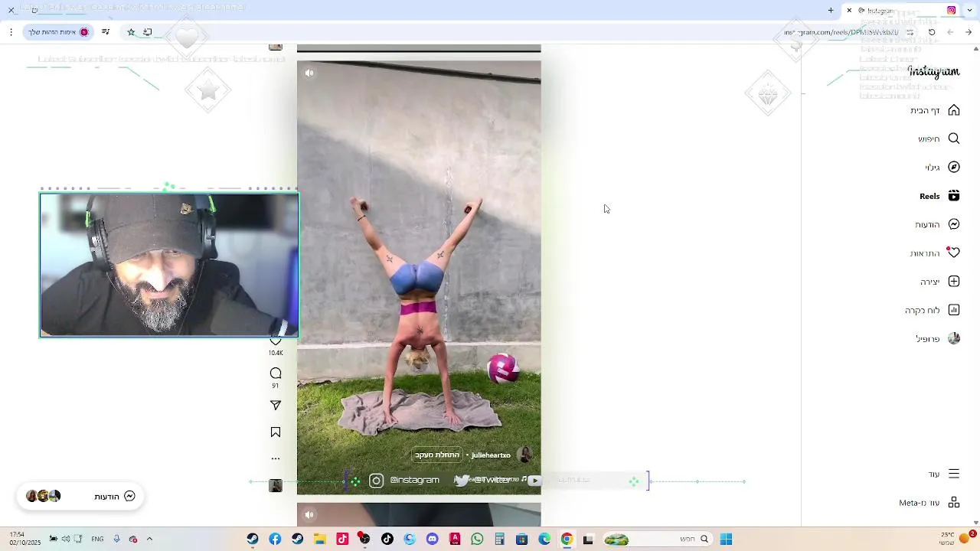Click the Instagram reels URL address bar
Viewport: 980px width, 551px height.
[841, 32]
